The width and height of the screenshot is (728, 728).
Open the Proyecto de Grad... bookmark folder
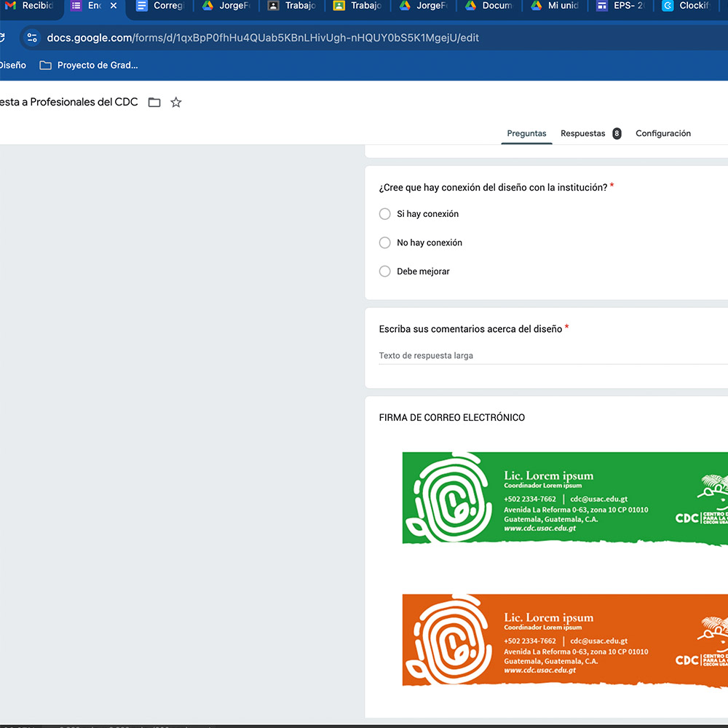tap(89, 66)
